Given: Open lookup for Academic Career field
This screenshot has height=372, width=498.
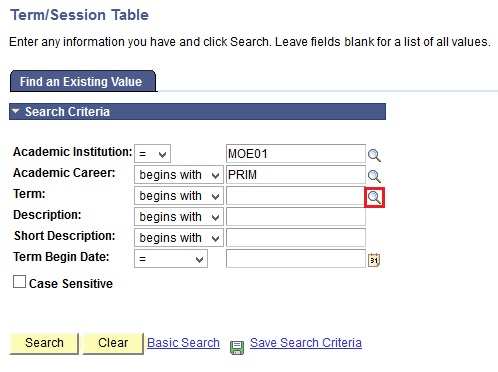Looking at the screenshot, I should [374, 176].
